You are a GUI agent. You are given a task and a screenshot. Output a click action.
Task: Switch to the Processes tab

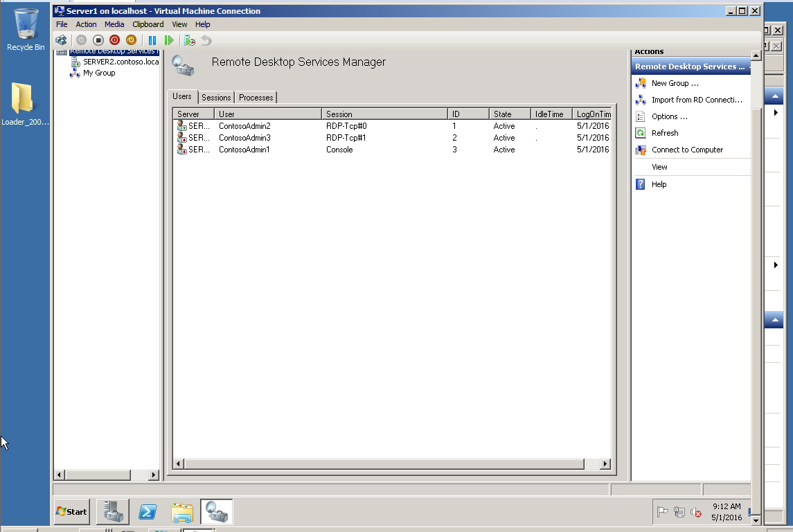256,98
